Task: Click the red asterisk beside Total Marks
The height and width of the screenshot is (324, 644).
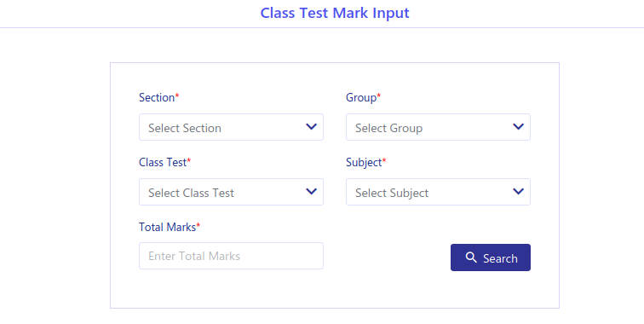Action: coord(198,225)
